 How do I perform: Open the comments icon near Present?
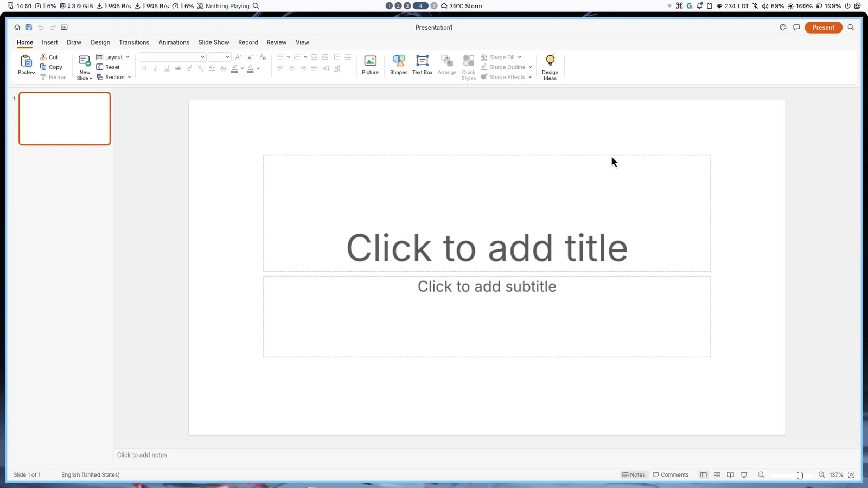pyautogui.click(x=796, y=28)
